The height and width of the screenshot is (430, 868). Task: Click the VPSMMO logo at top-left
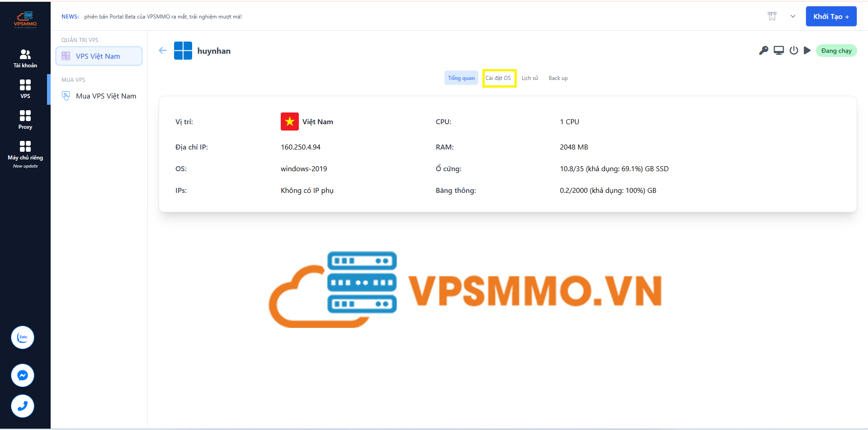tap(25, 20)
